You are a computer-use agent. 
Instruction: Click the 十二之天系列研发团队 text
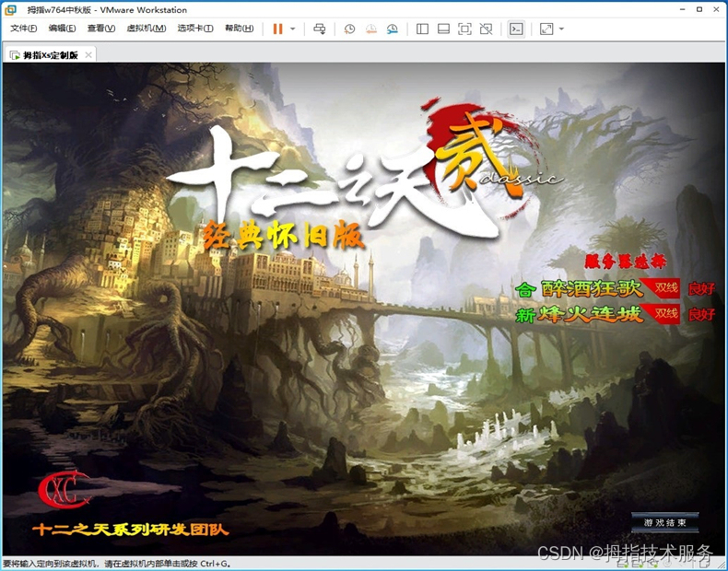tap(131, 530)
